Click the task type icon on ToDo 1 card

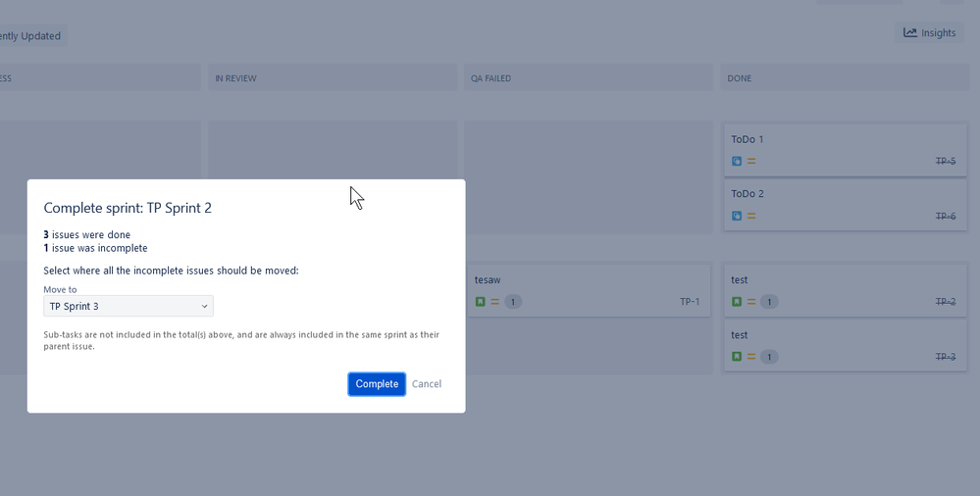click(x=737, y=161)
